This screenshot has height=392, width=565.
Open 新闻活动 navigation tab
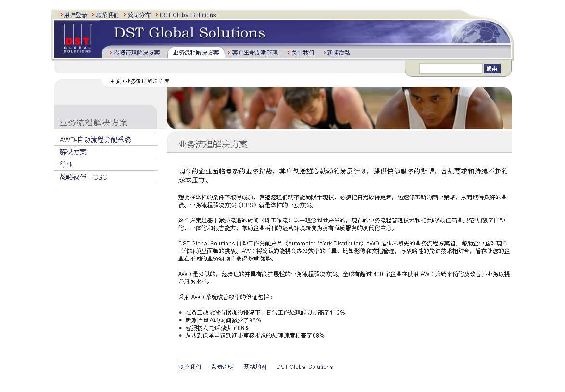pos(339,53)
